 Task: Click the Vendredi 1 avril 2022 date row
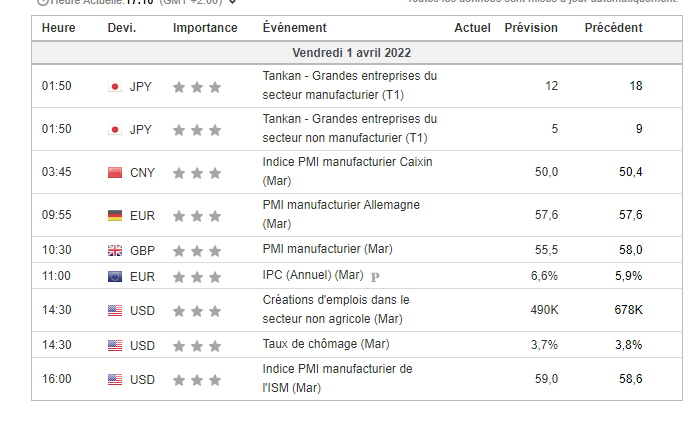[351, 51]
